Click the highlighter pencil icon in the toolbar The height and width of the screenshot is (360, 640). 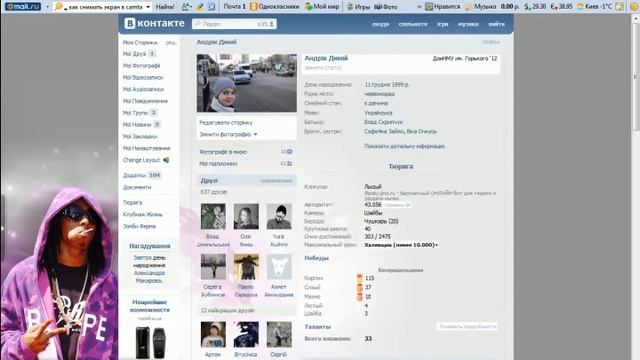pos(200,7)
